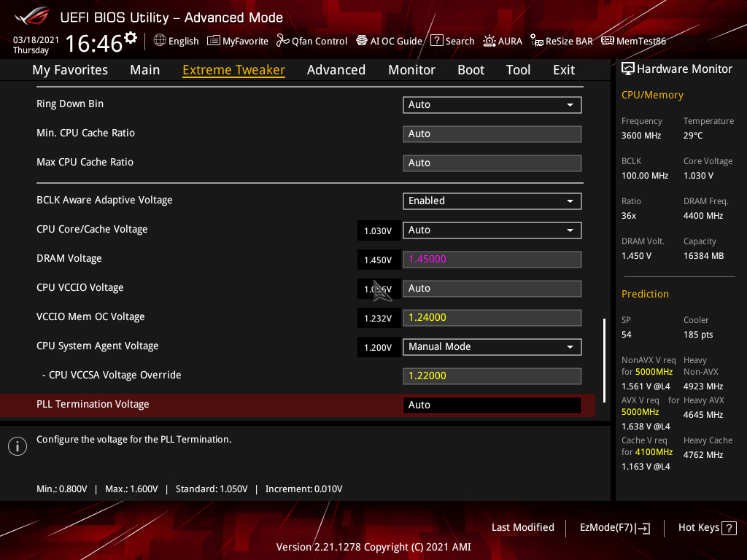Screen dimensions: 747x560
Task: Go to Advanced tab
Action: tap(336, 70)
